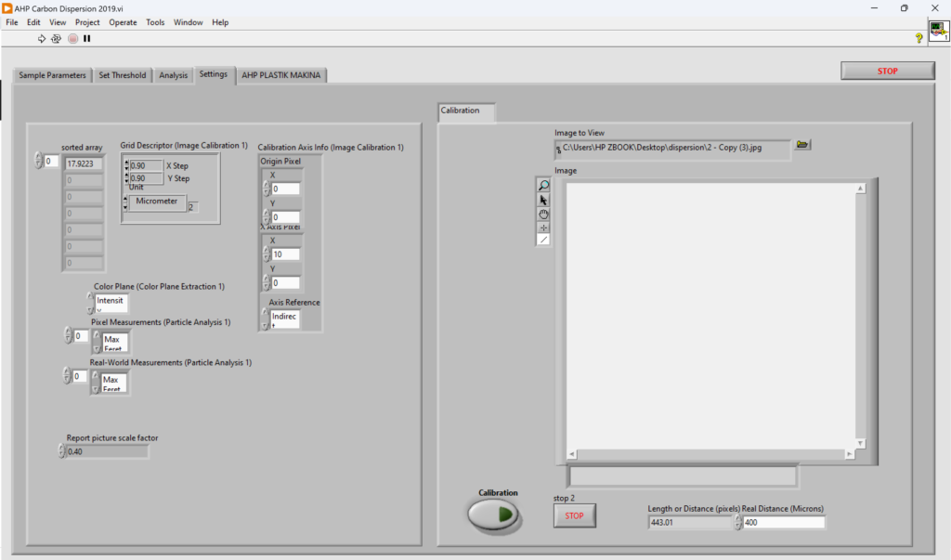Image resolution: width=951 pixels, height=560 pixels.
Task: Select the pointer tool in image palette
Action: [x=543, y=200]
